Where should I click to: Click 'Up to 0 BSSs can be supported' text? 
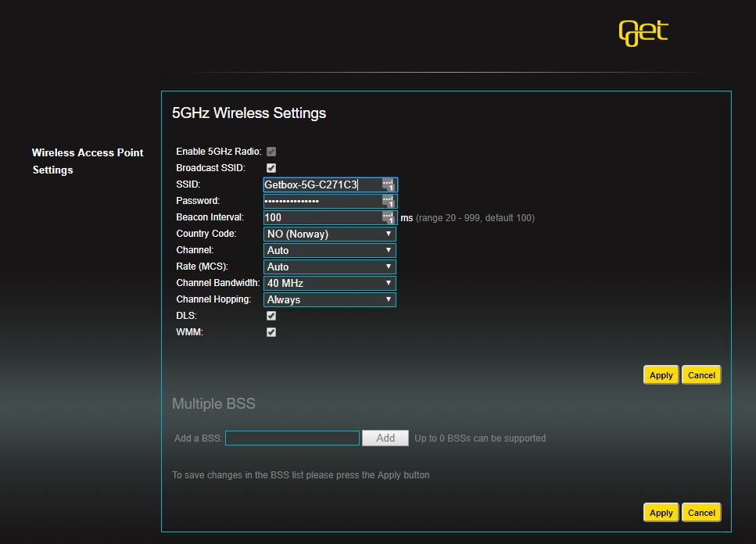(x=480, y=438)
